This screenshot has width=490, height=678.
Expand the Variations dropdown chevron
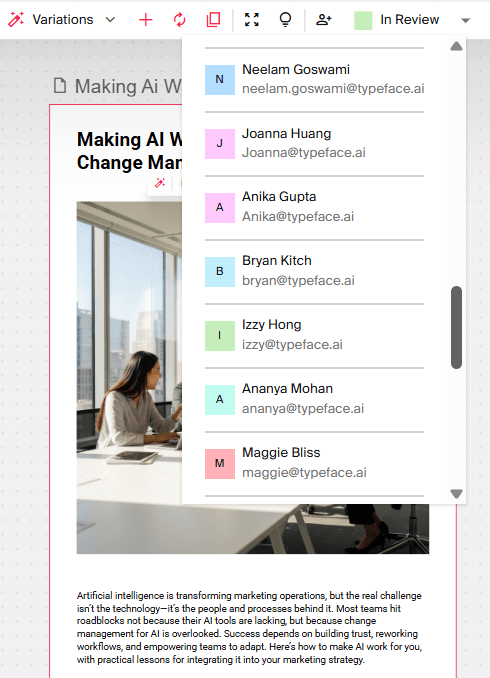point(111,19)
